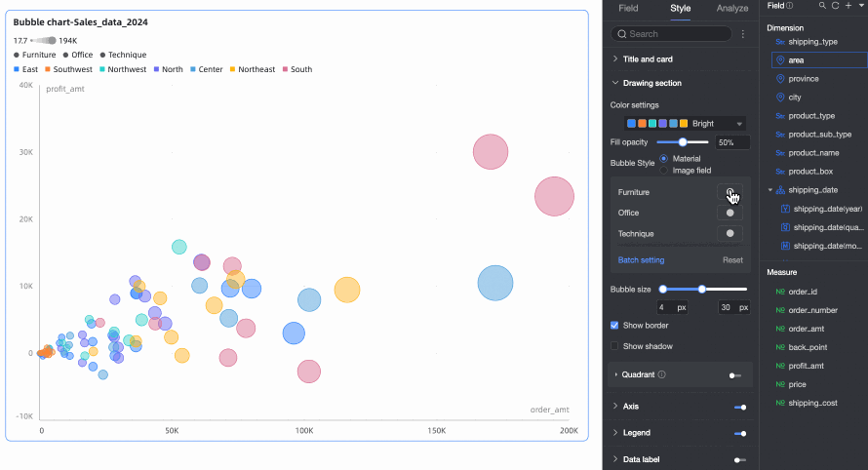The height and width of the screenshot is (470, 868).
Task: Turn off the Legend switch
Action: (740, 434)
